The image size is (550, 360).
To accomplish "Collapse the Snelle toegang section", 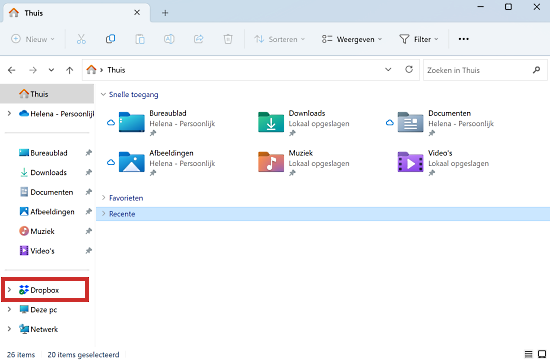I will pyautogui.click(x=103, y=94).
